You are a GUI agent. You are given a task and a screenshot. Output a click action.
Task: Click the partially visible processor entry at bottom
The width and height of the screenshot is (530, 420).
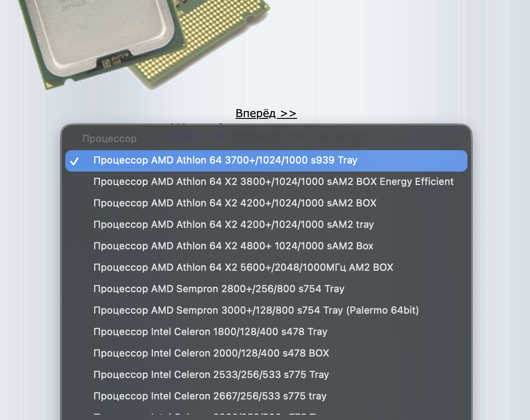point(210,417)
